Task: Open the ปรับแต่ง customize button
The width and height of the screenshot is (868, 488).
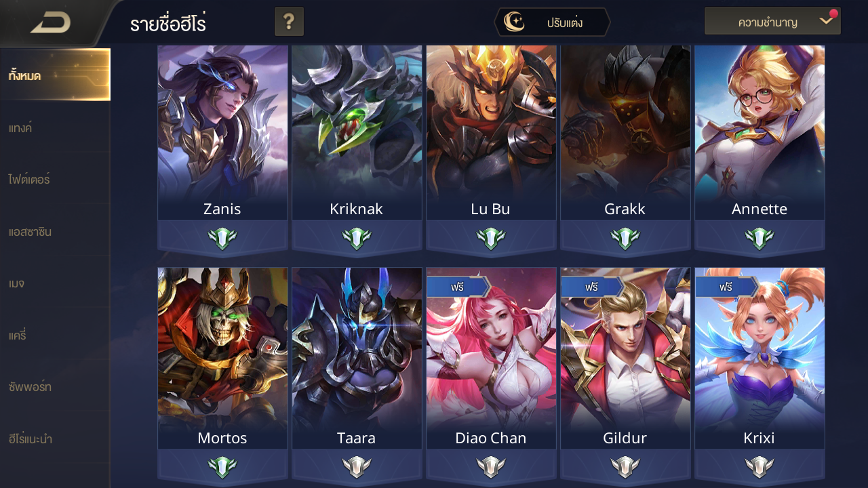Action: tap(552, 22)
